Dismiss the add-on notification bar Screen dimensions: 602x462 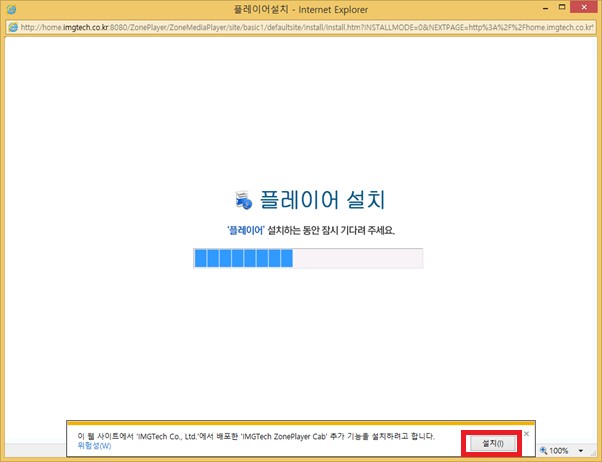527,433
